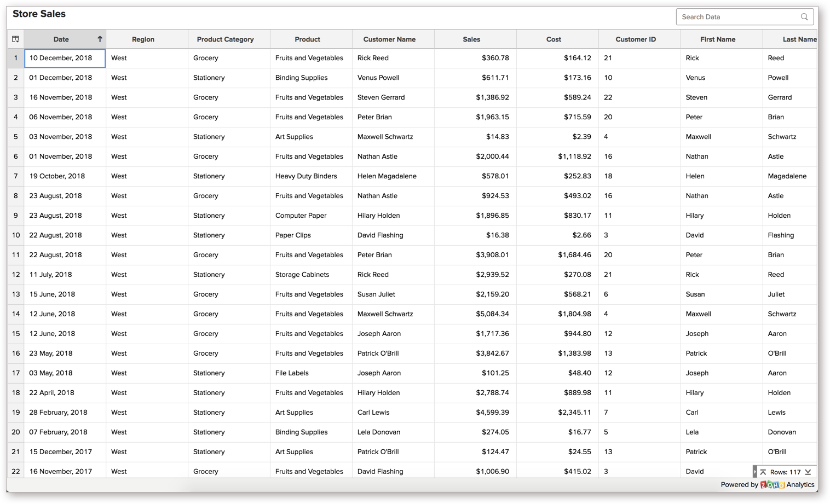Jump to the last row using the down-arrow icon

pyautogui.click(x=808, y=472)
